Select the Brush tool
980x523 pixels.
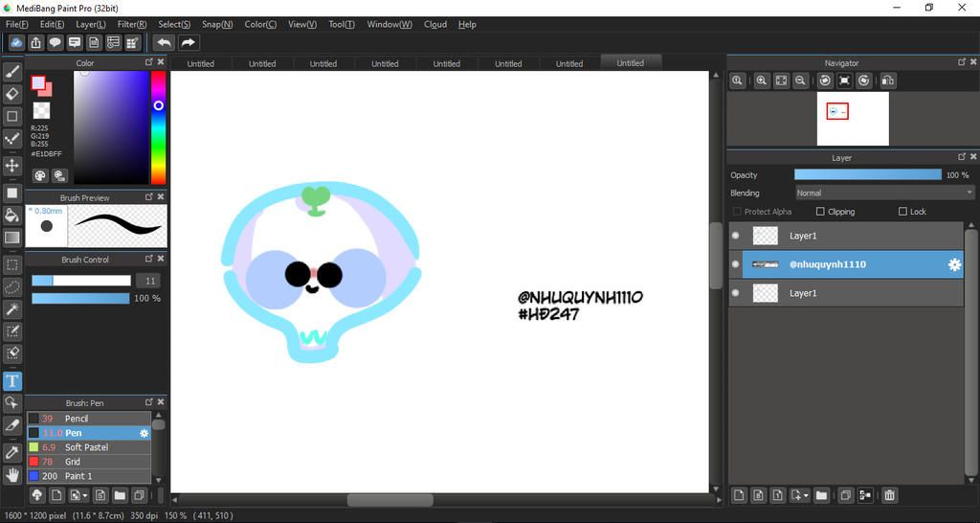(11, 73)
